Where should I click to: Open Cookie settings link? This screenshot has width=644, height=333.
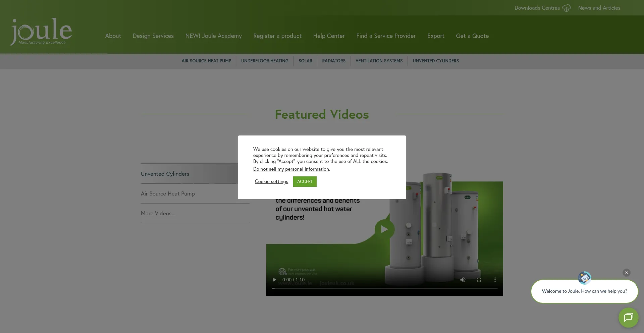coord(271,181)
